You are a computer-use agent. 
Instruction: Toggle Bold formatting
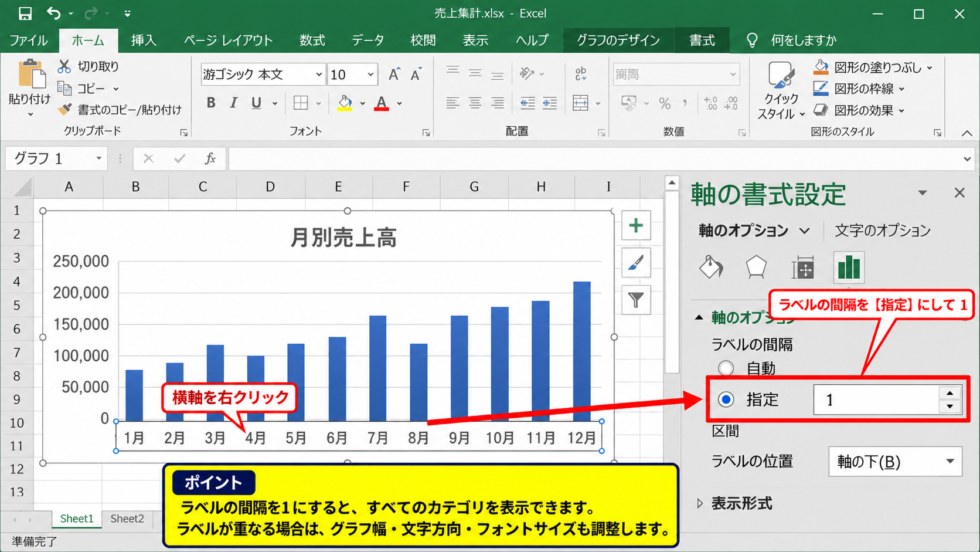pos(211,103)
